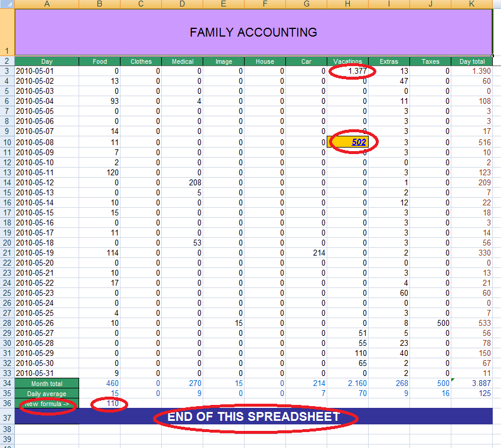Click the Extras header cell

389,61
